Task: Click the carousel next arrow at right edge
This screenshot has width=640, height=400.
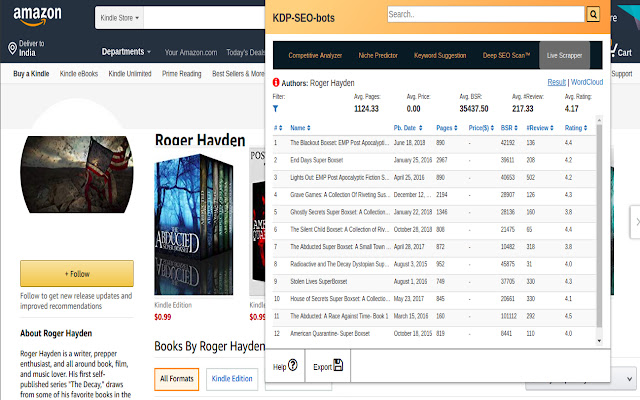Action: (635, 222)
